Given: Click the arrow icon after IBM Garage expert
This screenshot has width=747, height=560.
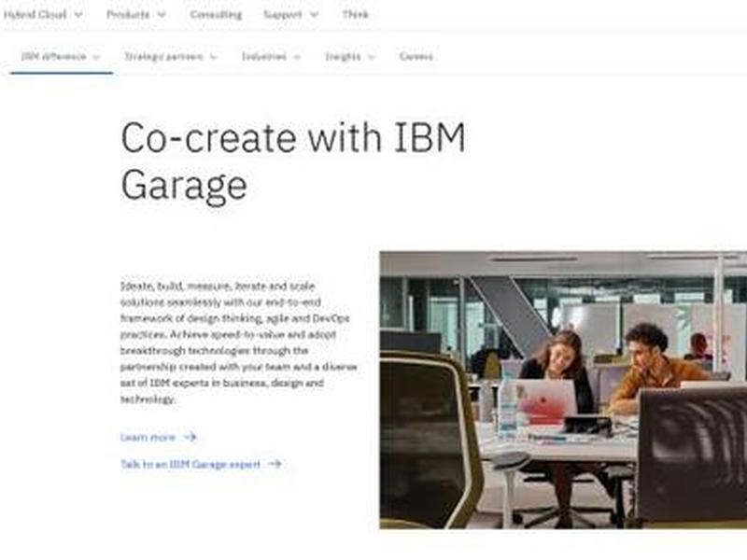Looking at the screenshot, I should tap(275, 464).
